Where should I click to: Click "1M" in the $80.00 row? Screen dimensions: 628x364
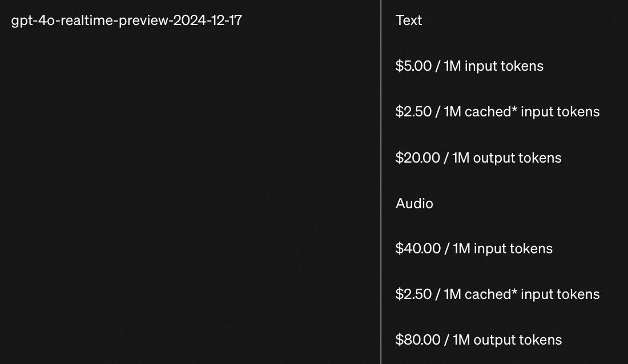pos(461,340)
